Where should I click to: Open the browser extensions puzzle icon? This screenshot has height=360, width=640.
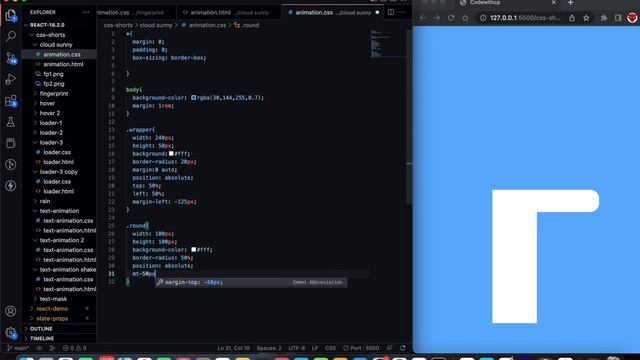604,18
